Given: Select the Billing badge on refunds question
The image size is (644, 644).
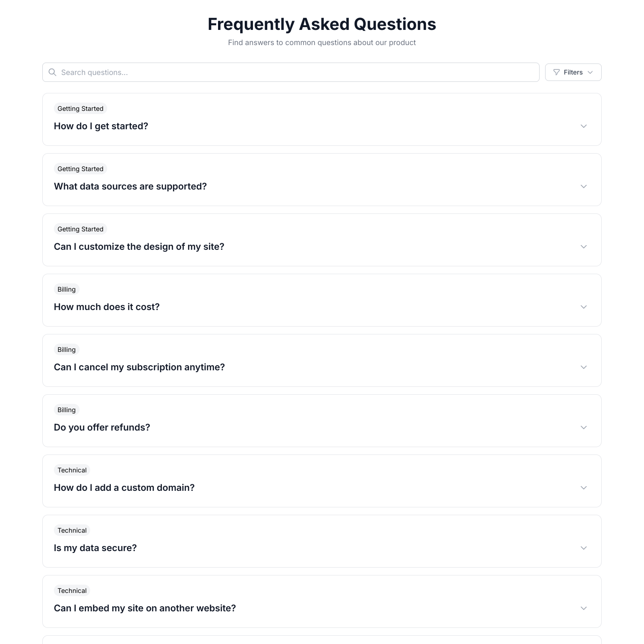Looking at the screenshot, I should pyautogui.click(x=66, y=410).
